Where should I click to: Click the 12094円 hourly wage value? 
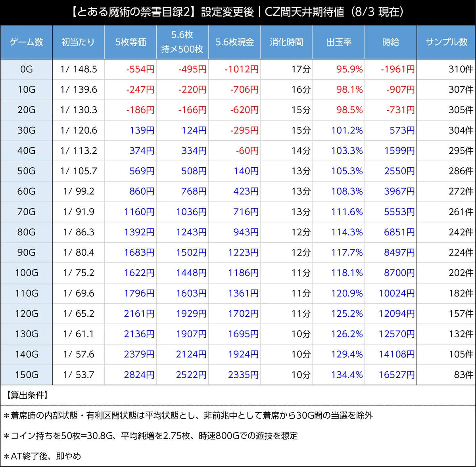pyautogui.click(x=397, y=314)
